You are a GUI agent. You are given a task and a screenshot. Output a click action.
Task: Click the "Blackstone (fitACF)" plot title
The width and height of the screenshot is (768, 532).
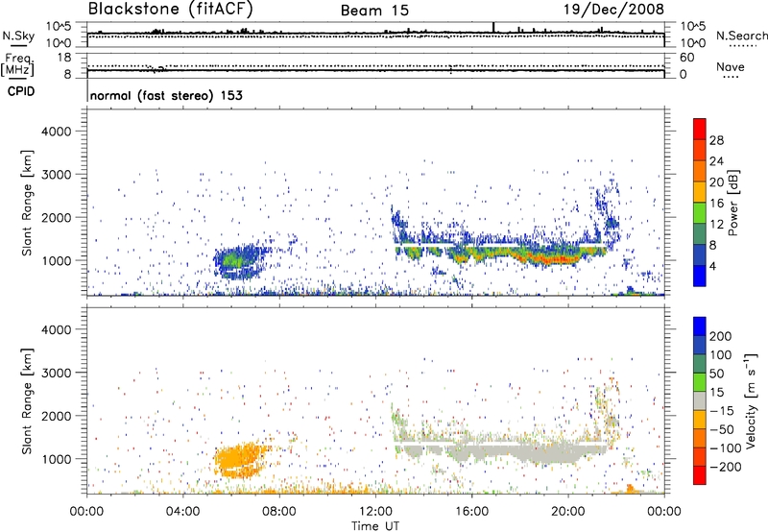coord(171,9)
